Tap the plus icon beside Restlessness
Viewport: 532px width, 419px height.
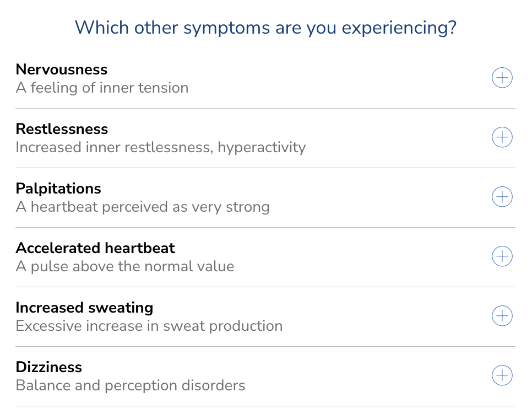(x=502, y=137)
